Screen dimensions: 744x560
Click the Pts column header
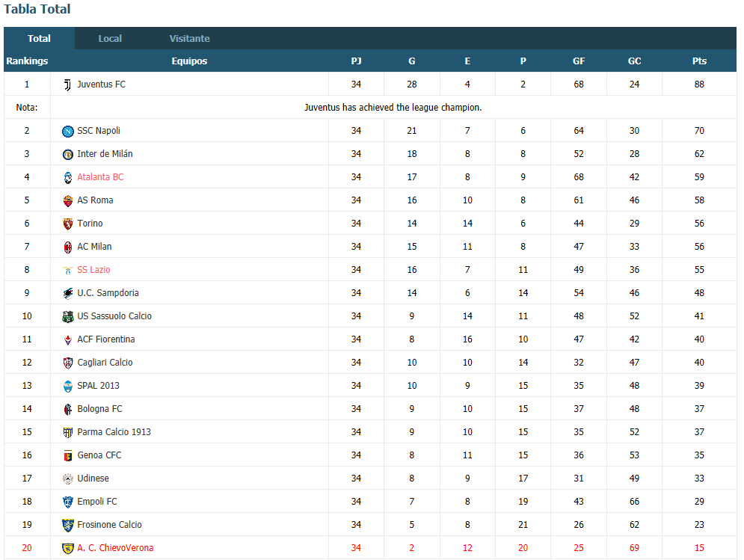pyautogui.click(x=699, y=61)
